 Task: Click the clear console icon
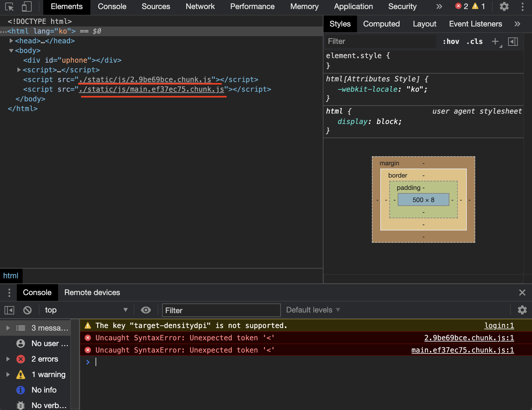coord(27,310)
